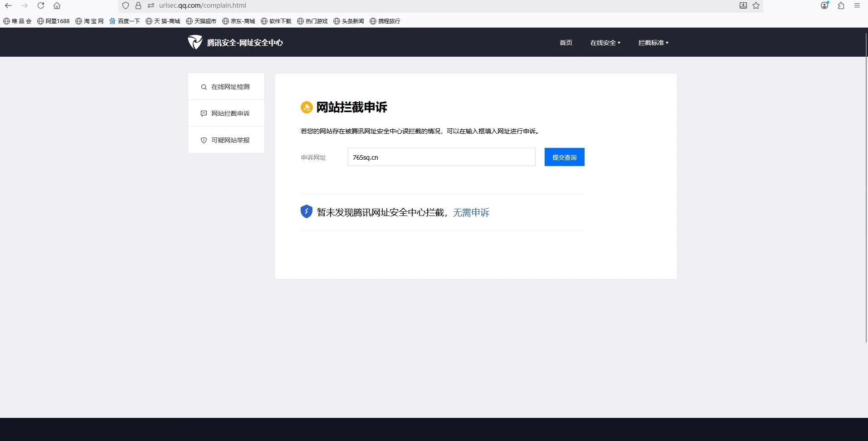Select 网站拦截申诉 in the sidebar
This screenshot has width=868, height=441.
tap(226, 113)
